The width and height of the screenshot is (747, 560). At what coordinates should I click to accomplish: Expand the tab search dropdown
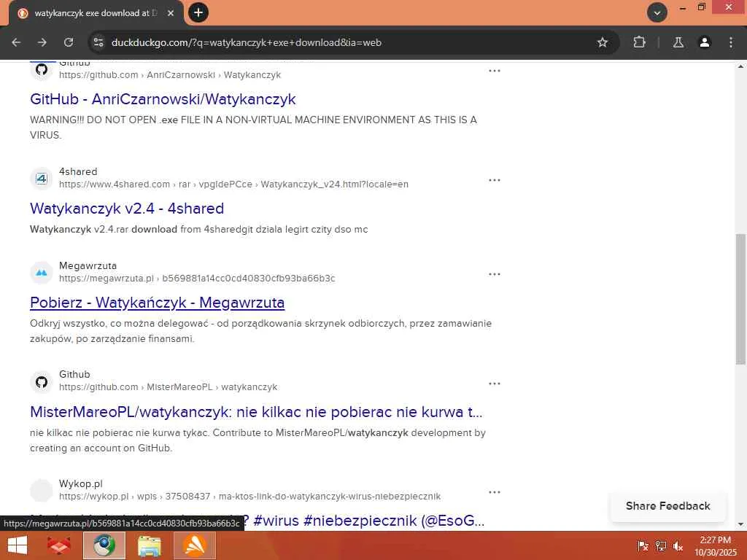[657, 12]
